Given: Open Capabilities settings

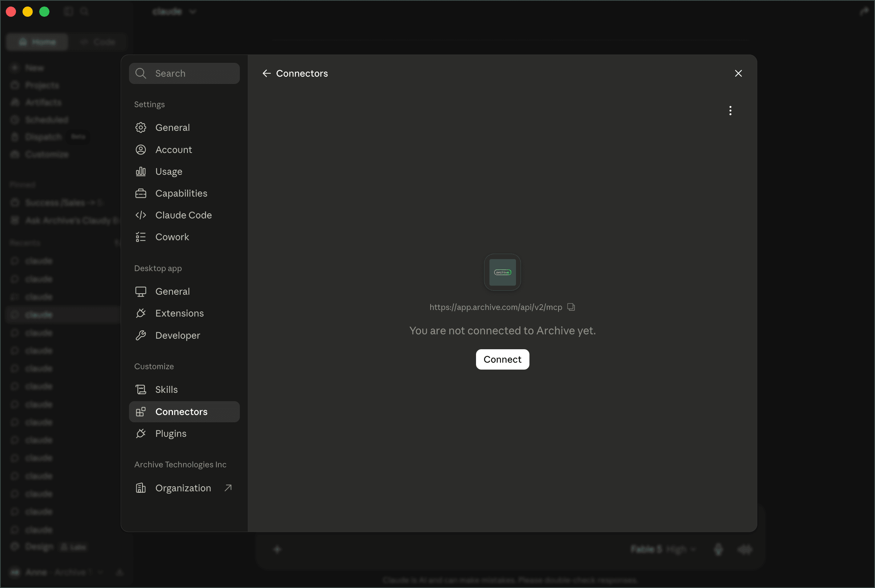Looking at the screenshot, I should coord(184,193).
